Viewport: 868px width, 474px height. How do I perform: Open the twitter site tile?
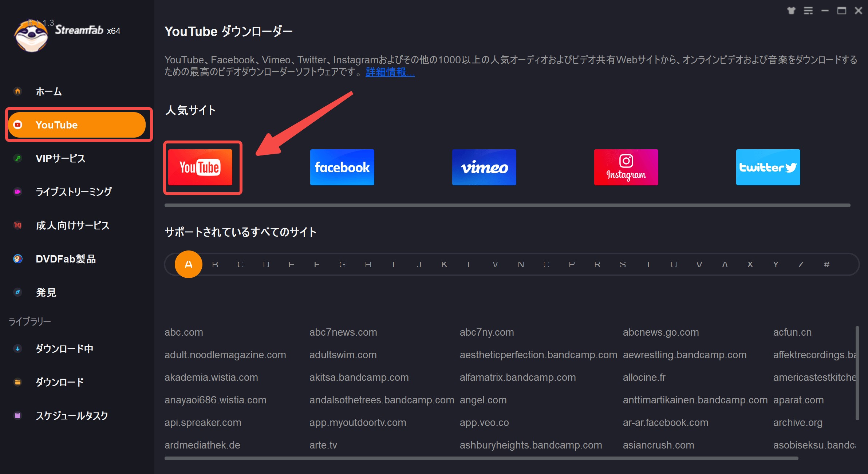coord(768,167)
